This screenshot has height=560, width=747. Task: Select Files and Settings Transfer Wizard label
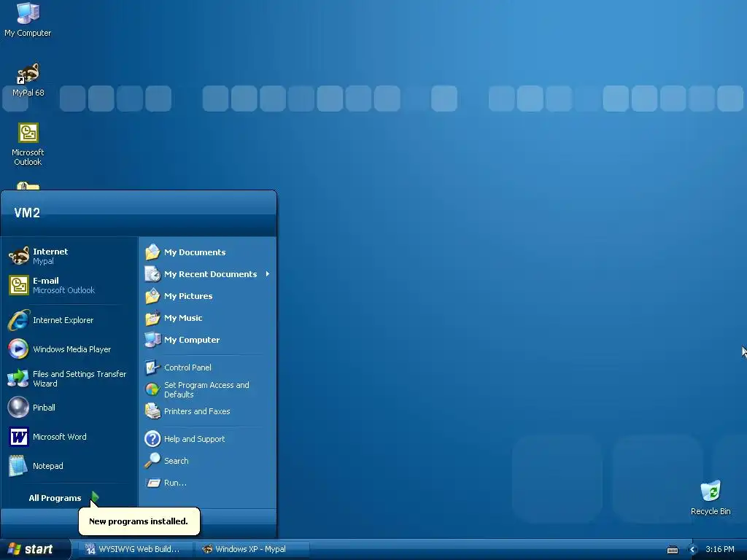click(x=80, y=378)
